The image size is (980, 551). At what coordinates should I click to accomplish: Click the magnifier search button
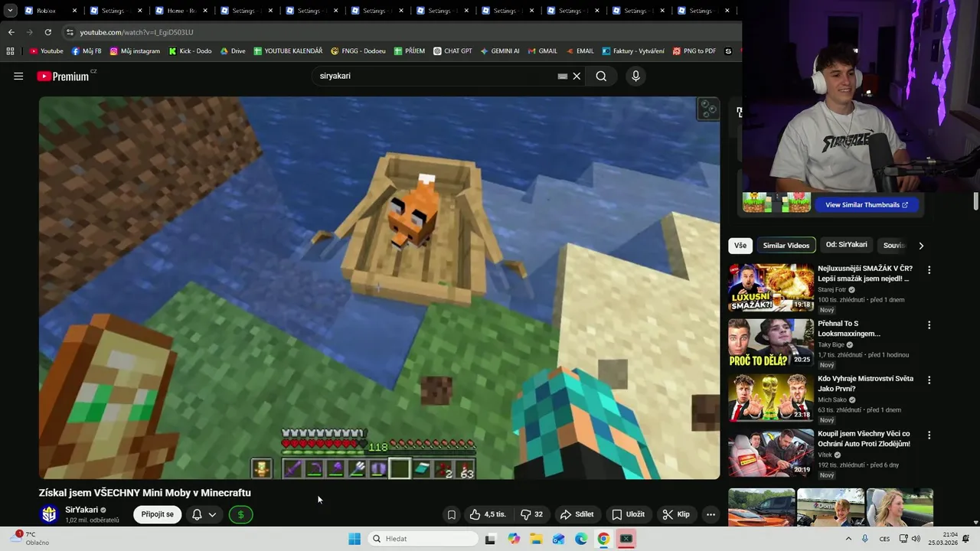click(x=601, y=76)
